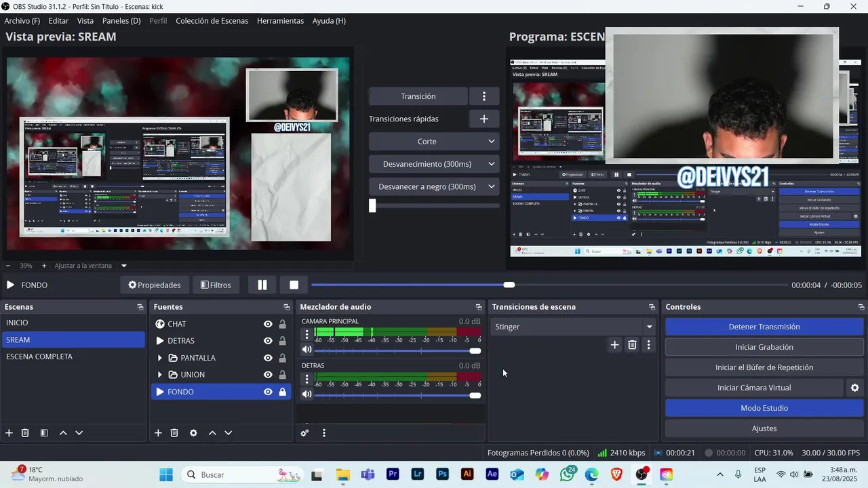Image resolution: width=868 pixels, height=488 pixels.
Task: Open the Vista menu
Action: pyautogui.click(x=85, y=21)
